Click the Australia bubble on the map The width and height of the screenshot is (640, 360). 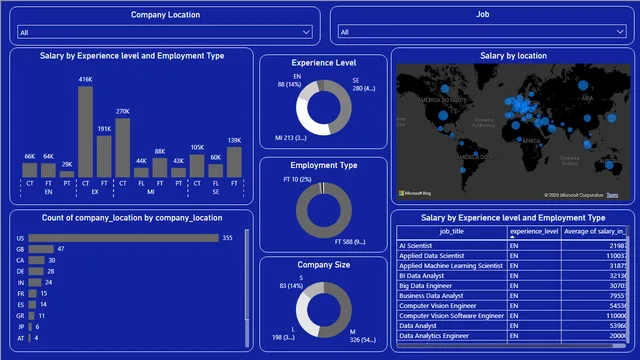click(x=609, y=165)
